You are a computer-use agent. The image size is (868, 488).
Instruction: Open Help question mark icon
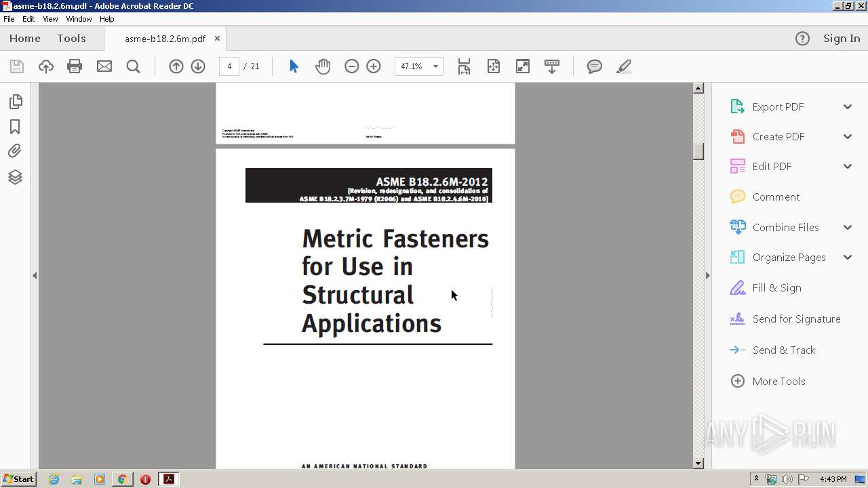click(x=802, y=39)
